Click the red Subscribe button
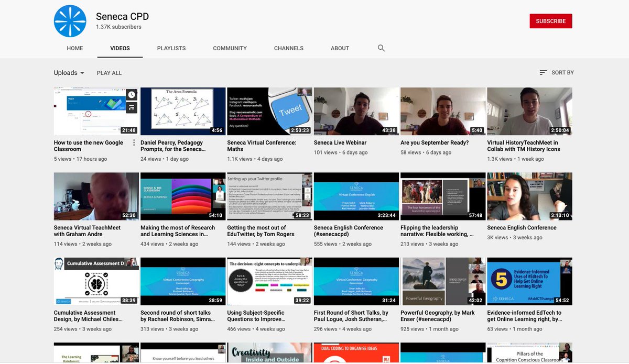This screenshot has width=629, height=364. tap(551, 21)
